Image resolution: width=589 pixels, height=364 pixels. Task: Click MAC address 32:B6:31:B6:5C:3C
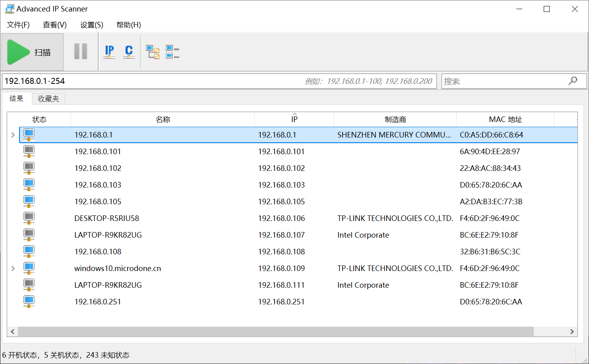(x=490, y=252)
